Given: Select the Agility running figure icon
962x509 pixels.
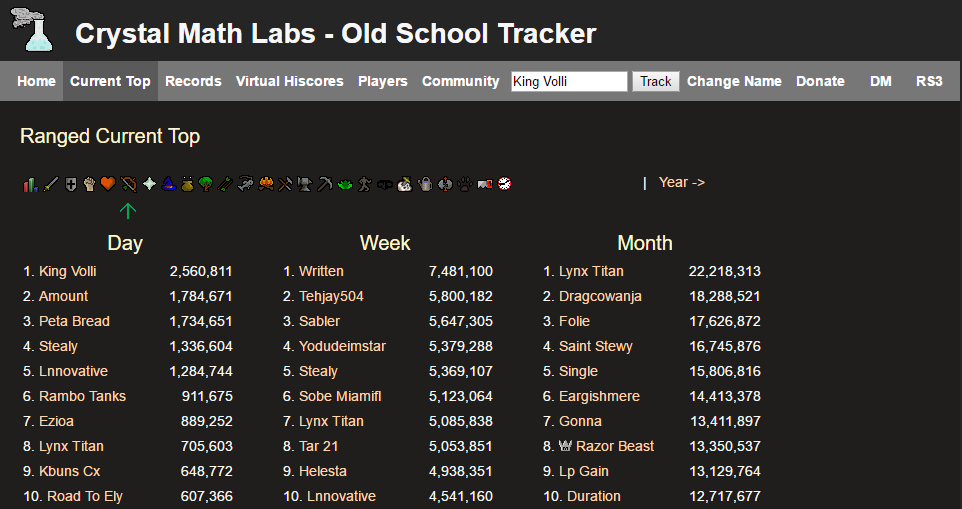Looking at the screenshot, I should point(364,184).
